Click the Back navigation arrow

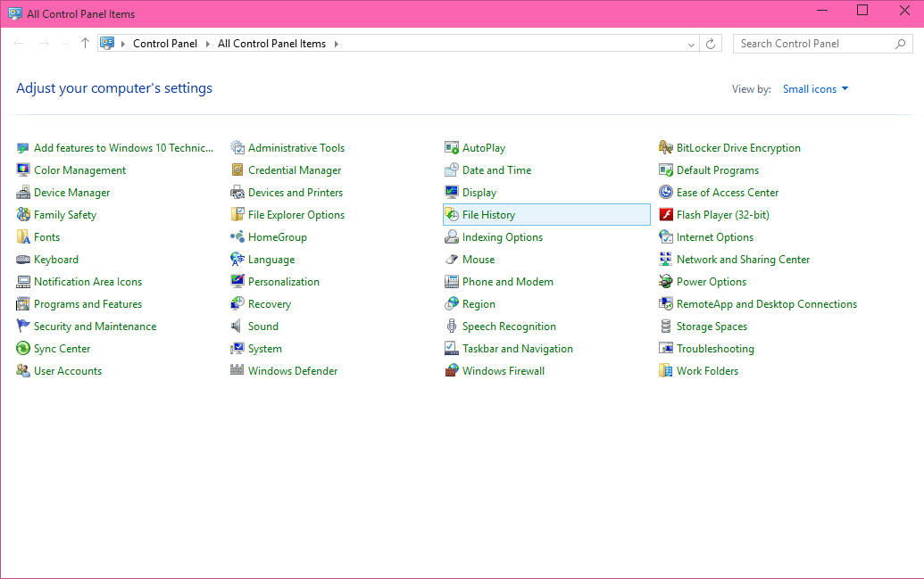[19, 44]
